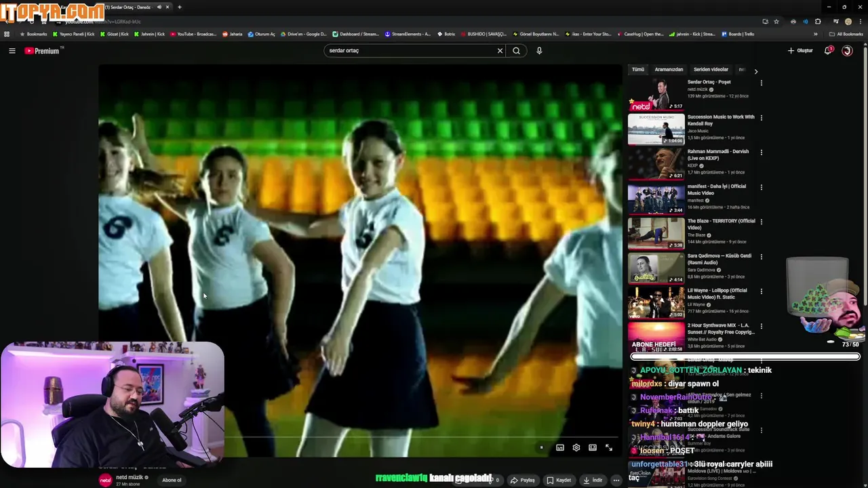Open the account avatar menu
The height and width of the screenshot is (488, 868).
click(847, 51)
